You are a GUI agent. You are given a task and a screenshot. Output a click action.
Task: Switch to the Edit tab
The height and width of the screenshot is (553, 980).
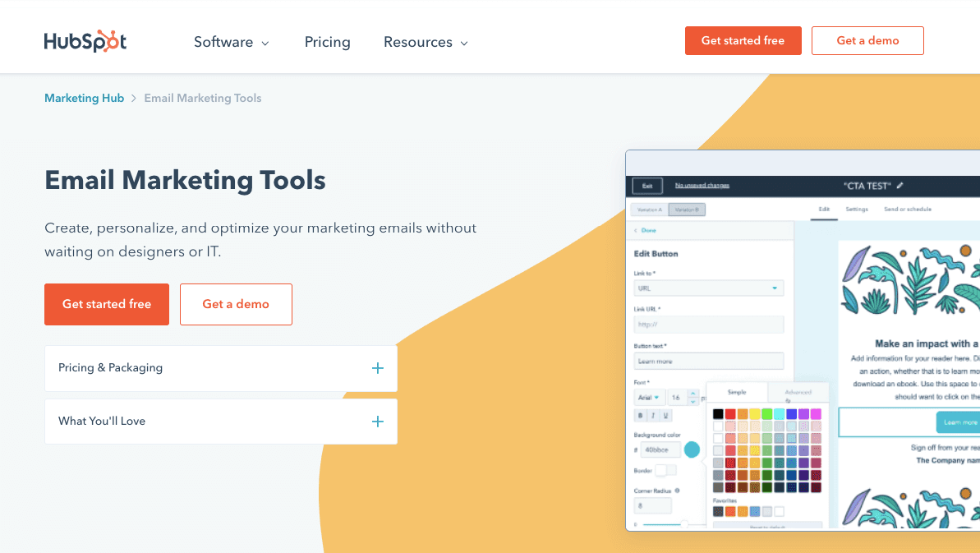point(825,210)
